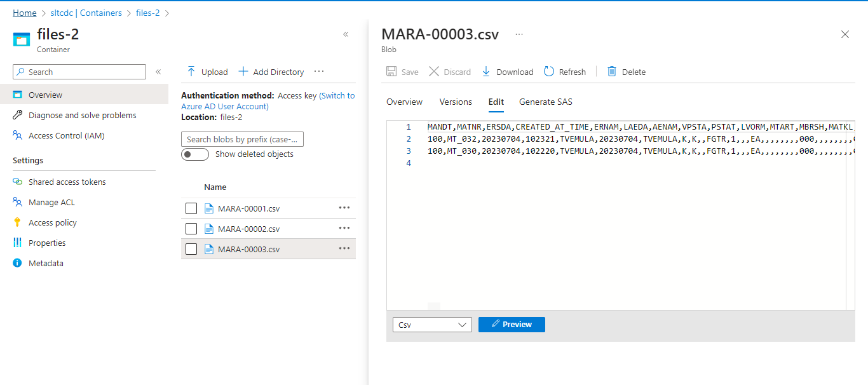Delete the MARA-00003.csv blob

click(x=626, y=72)
